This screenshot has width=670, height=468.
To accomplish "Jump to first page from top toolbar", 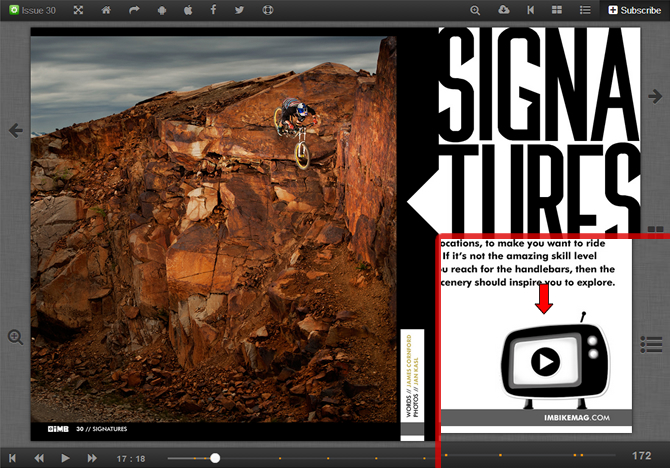I will [x=531, y=10].
